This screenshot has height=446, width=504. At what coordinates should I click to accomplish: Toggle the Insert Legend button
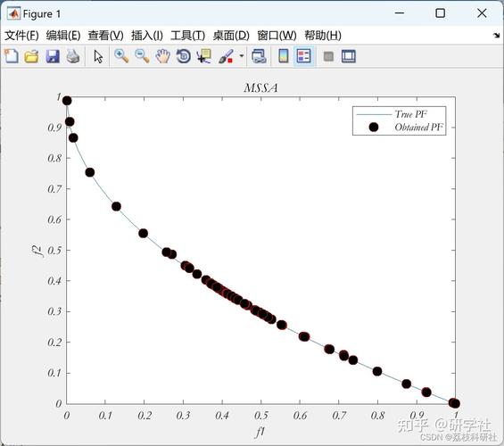coord(304,56)
